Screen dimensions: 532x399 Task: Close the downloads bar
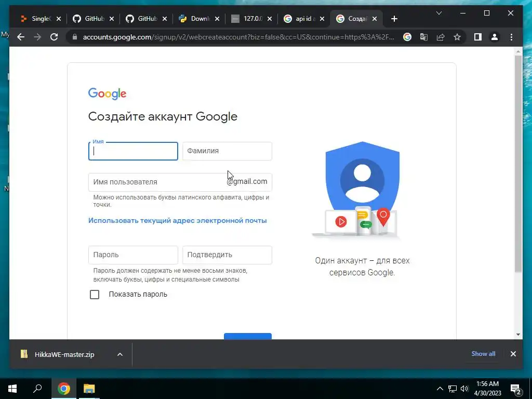513,354
